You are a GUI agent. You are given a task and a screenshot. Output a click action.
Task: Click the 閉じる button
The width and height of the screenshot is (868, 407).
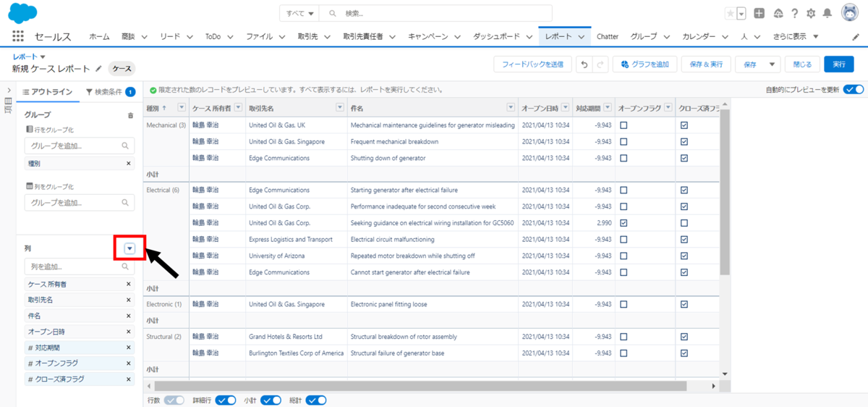(x=803, y=64)
